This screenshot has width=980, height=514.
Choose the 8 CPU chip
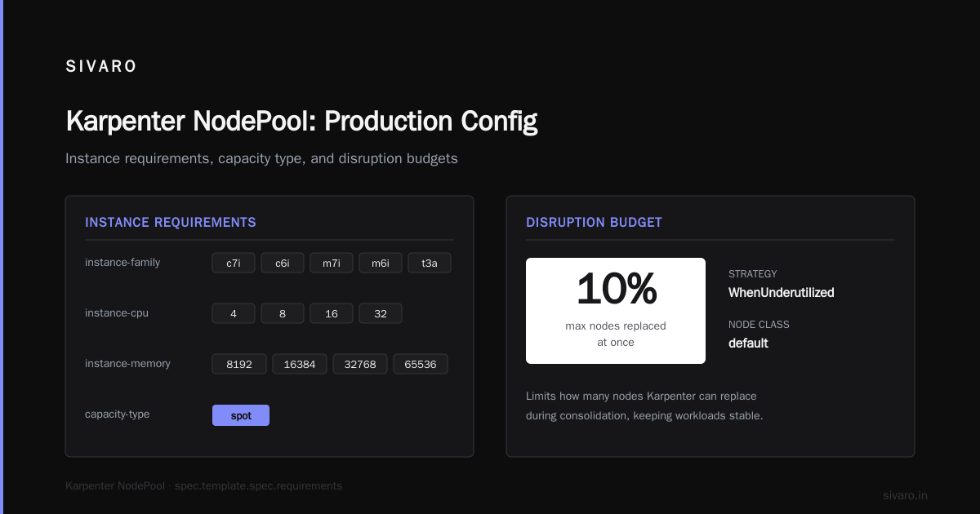point(283,313)
